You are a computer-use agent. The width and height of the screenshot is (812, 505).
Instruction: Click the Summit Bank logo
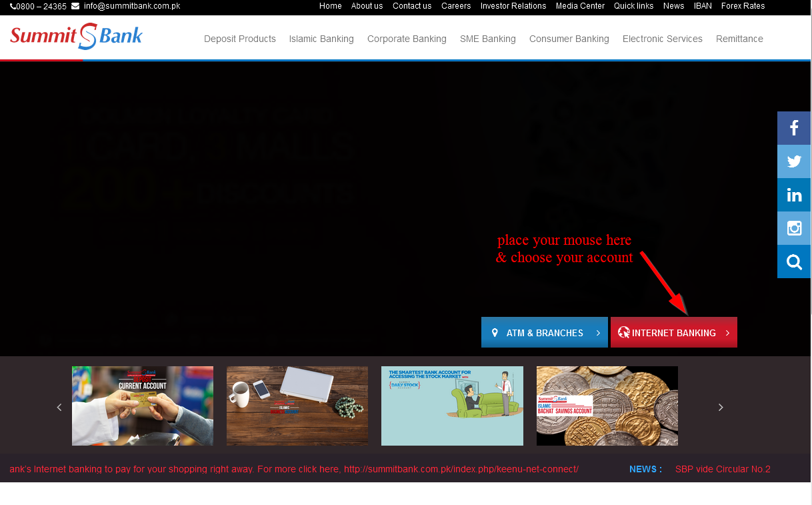tap(76, 37)
